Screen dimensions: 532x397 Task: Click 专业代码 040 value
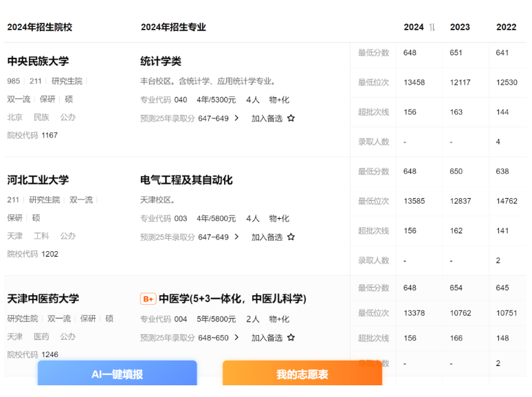(x=181, y=100)
